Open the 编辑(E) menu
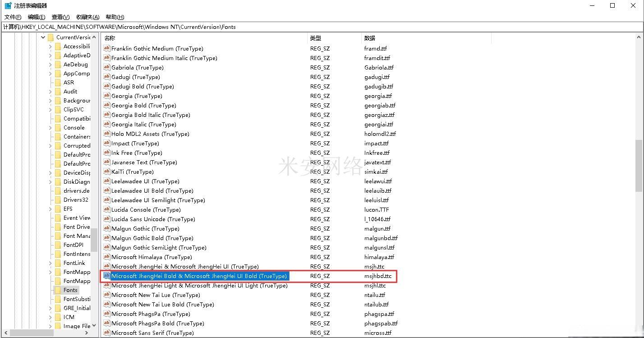The width and height of the screenshot is (644, 338). [37, 17]
